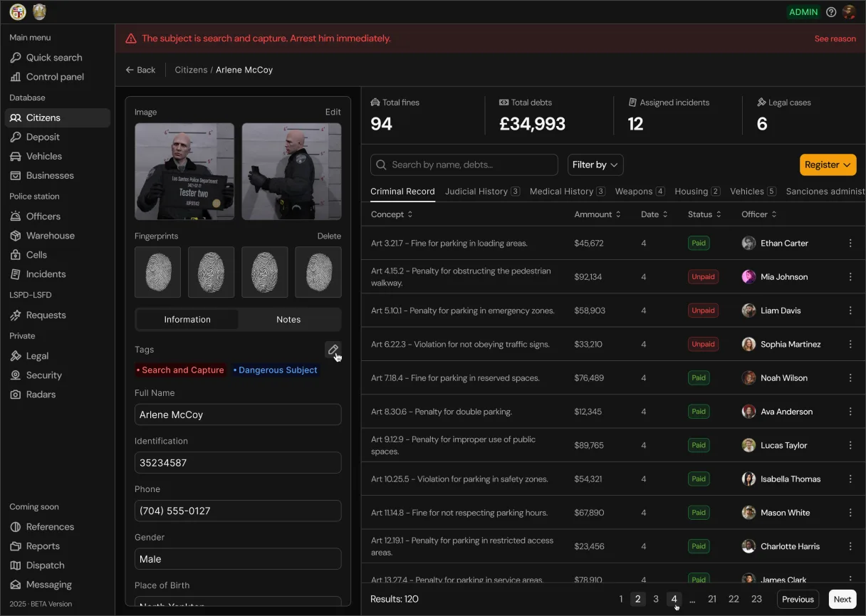
Task: Click Delete next to Fingerprints
Action: click(329, 236)
